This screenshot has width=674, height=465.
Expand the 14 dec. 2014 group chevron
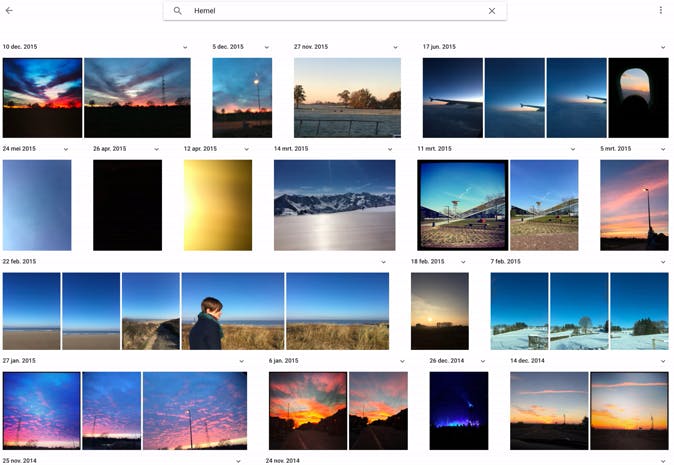(663, 361)
